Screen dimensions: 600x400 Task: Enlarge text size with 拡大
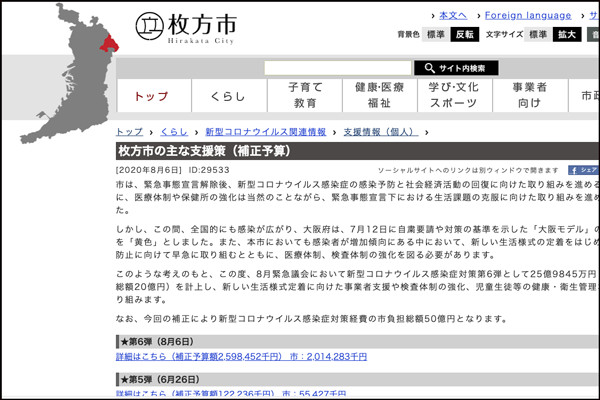click(567, 34)
